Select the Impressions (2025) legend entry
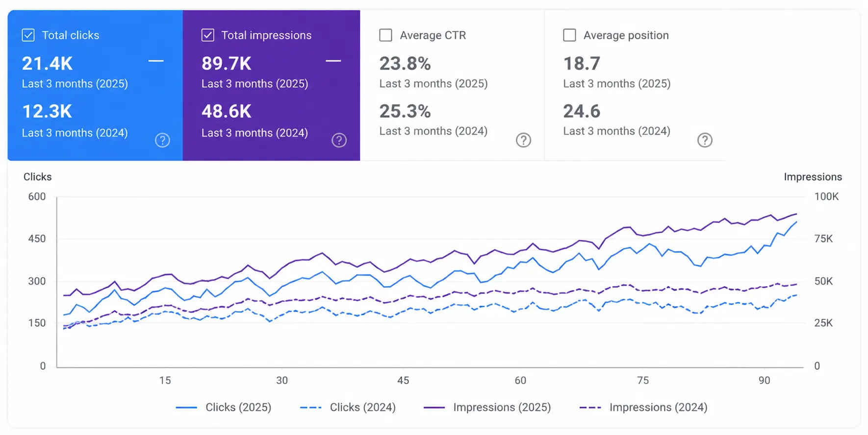This screenshot has height=435, width=868. tap(487, 407)
